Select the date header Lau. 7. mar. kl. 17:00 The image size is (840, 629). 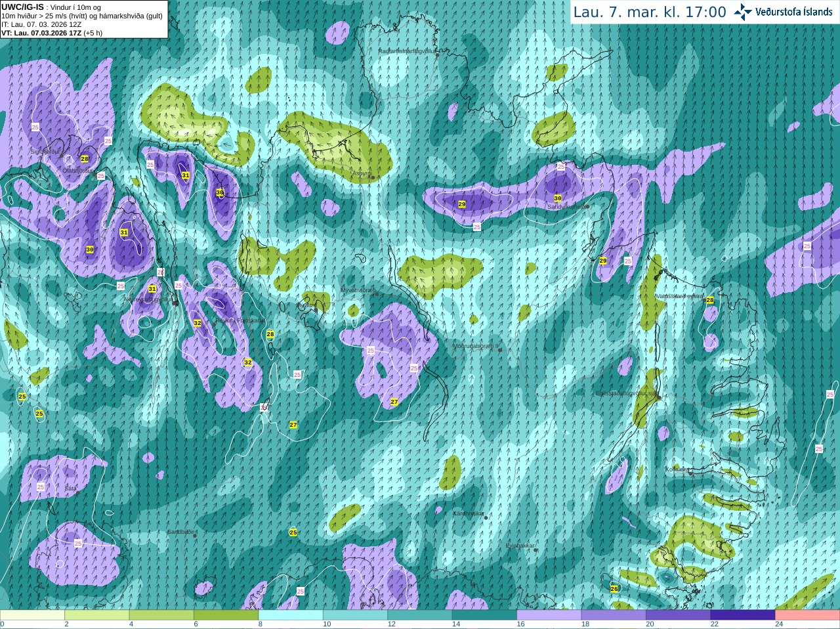click(x=650, y=12)
